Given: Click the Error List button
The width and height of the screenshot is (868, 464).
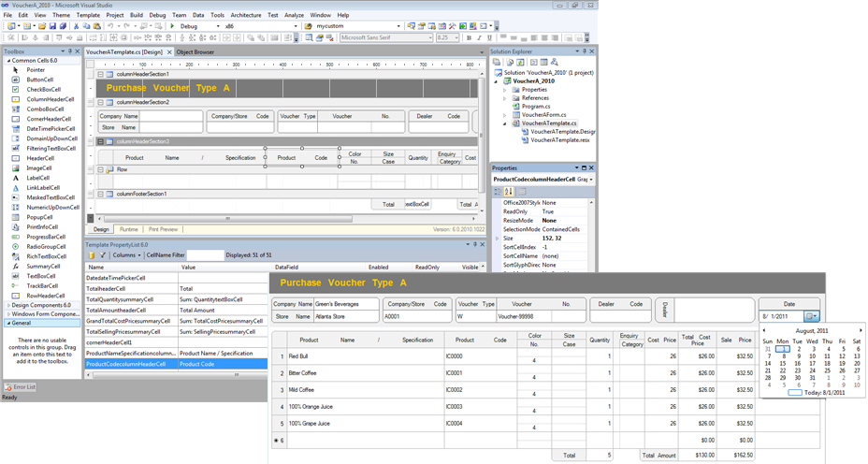Looking at the screenshot, I should [x=21, y=387].
